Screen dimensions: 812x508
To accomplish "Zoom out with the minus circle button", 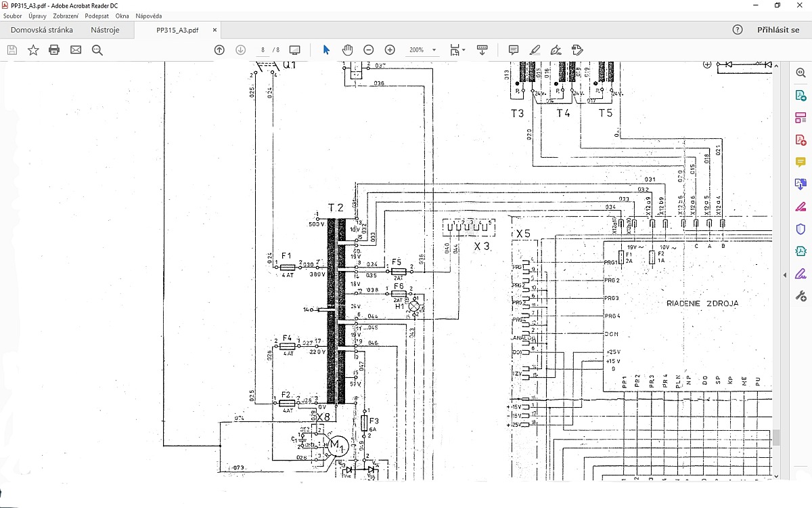I will click(x=369, y=50).
